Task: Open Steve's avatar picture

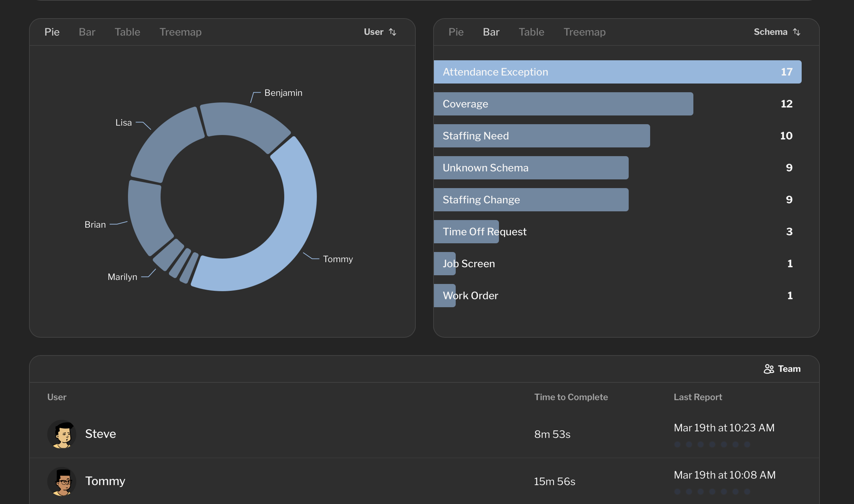Action: tap(62, 434)
